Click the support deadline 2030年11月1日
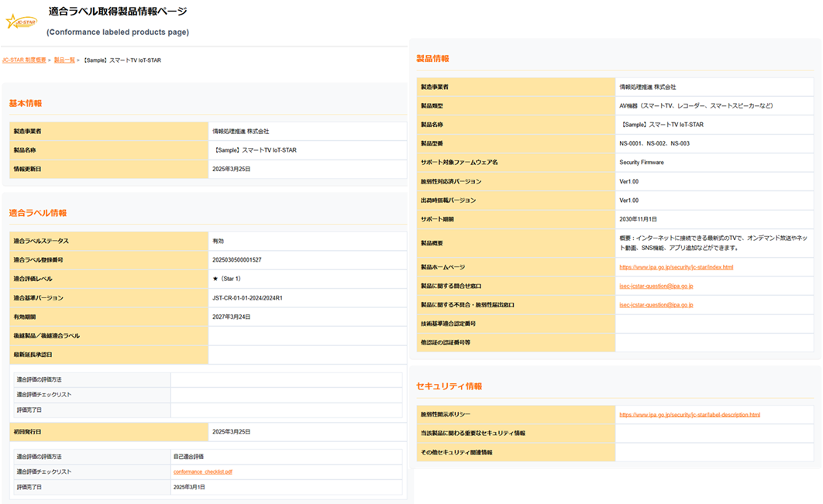823x504 pixels. 638,219
